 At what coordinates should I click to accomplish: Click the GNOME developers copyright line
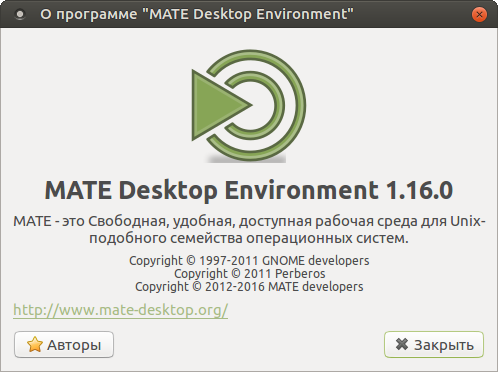tap(249, 261)
